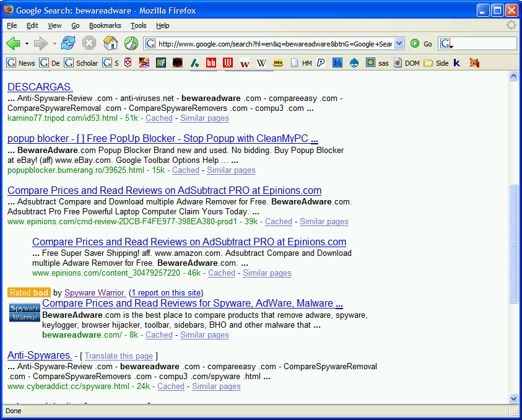This screenshot has height=420, width=522.
Task: Click the dark red w bookmark icon
Action: [245, 63]
